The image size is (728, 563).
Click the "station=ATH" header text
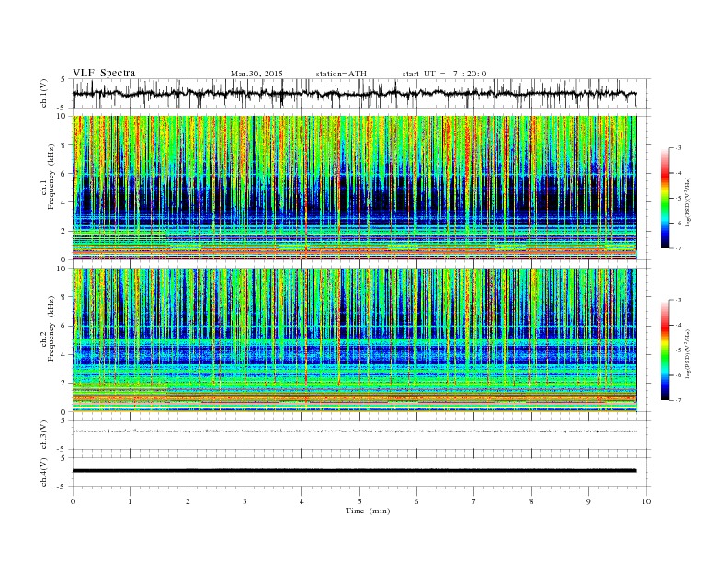coord(341,74)
